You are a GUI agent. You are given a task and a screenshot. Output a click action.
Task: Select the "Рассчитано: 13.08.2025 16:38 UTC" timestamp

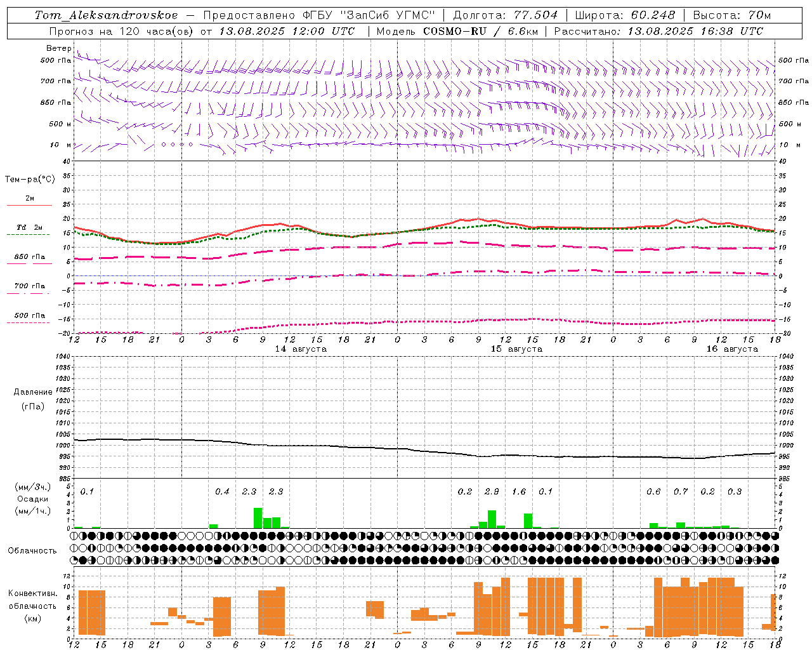659,31
